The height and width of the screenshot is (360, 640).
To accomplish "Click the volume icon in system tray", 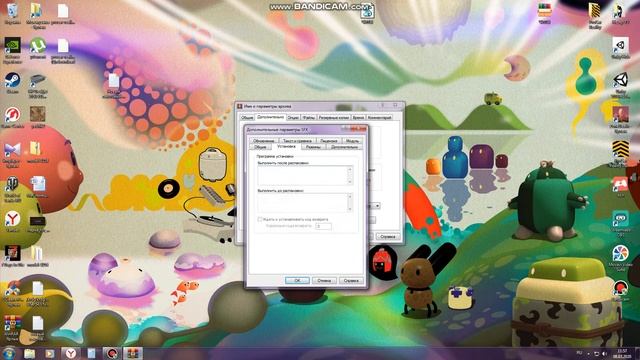I will point(604,353).
